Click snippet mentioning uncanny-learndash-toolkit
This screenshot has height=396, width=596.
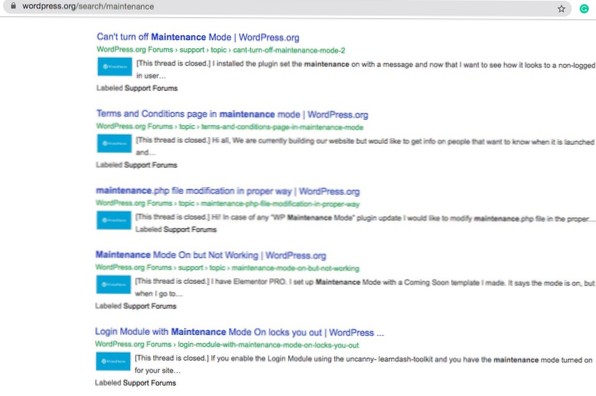[363, 364]
